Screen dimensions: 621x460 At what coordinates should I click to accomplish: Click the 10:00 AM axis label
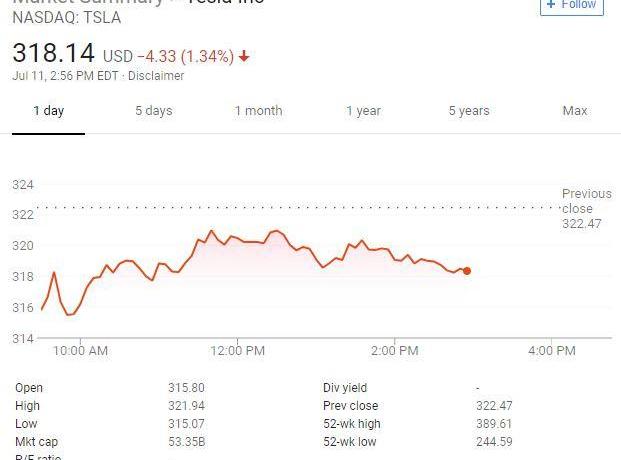pyautogui.click(x=82, y=351)
